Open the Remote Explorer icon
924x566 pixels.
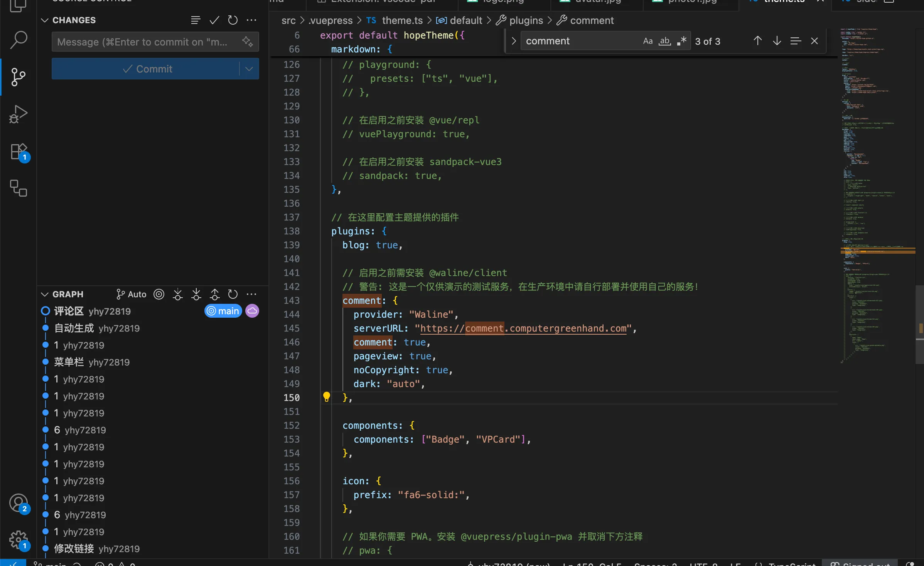18,189
